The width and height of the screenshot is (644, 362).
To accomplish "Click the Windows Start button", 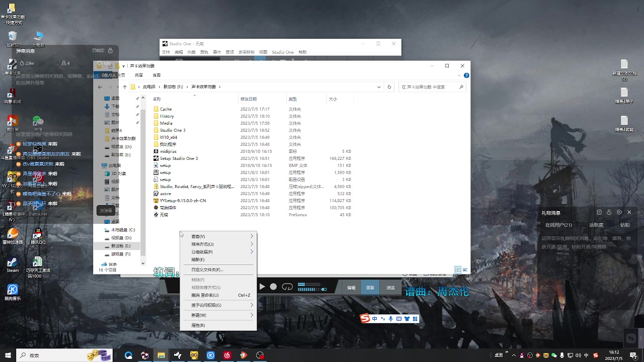I will (8, 355).
